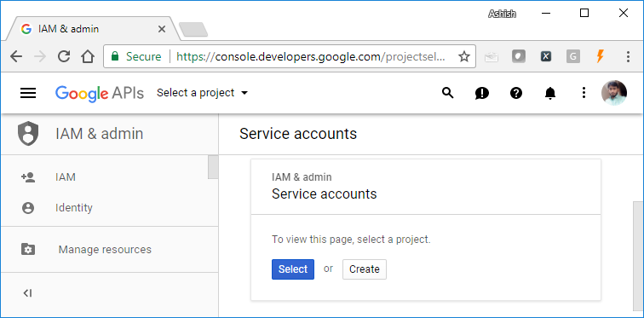Click the browser forward arrow
644x318 pixels.
(40, 56)
